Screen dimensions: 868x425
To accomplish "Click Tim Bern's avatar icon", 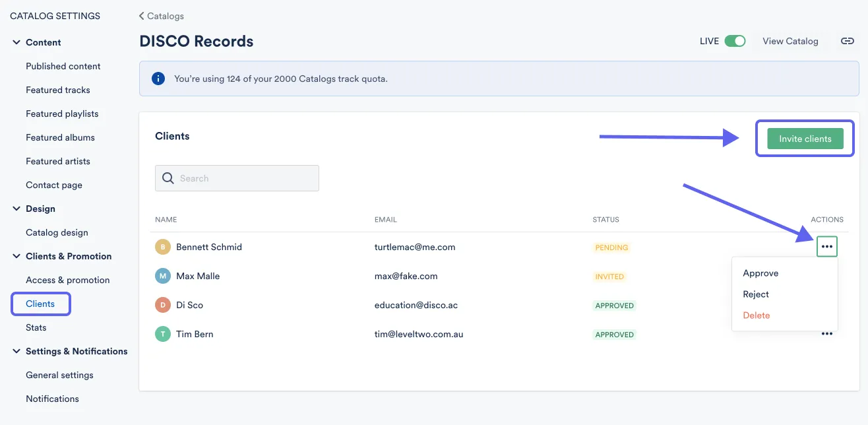I will coord(163,334).
